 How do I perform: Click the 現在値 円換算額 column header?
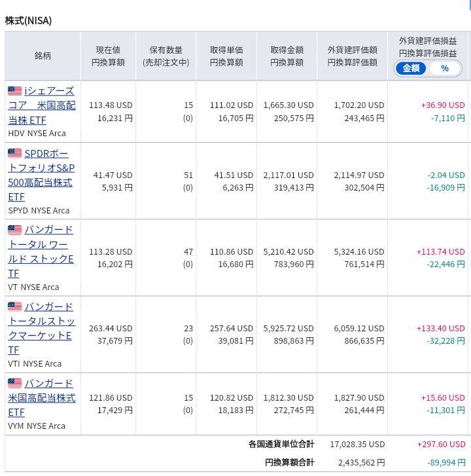point(108,56)
